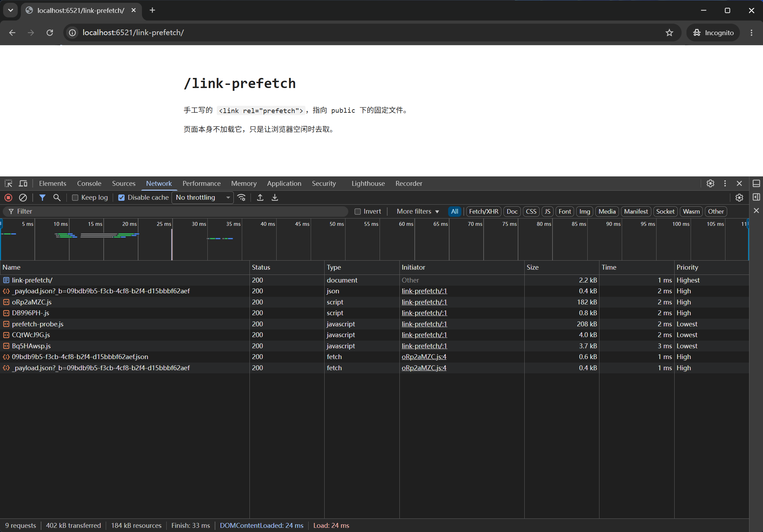Open DevTools customize three-dot menu
Image resolution: width=763 pixels, height=532 pixels.
[725, 183]
